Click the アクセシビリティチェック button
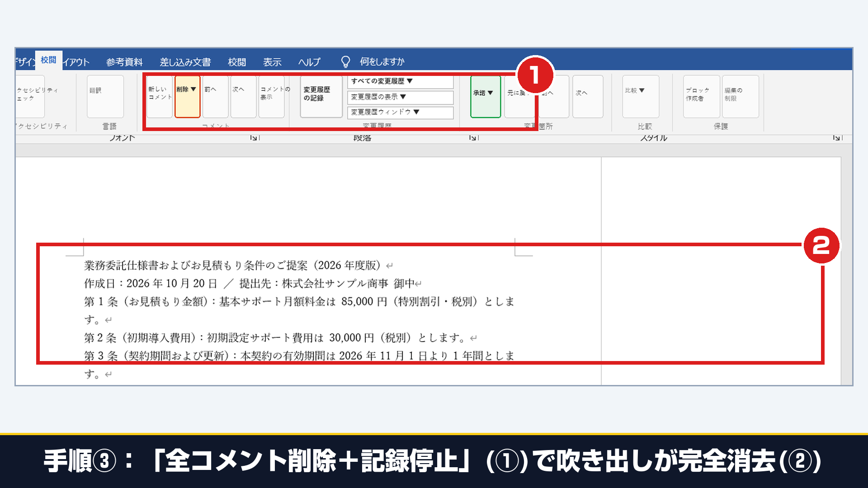 click(x=30, y=96)
